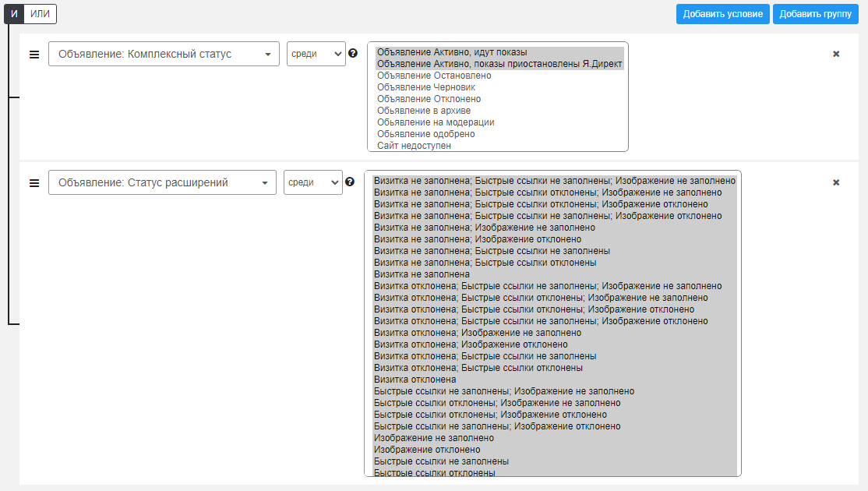Viewport: 868px width, 491px height.
Task: Switch group logic to ИЛИ
Action: (40, 14)
